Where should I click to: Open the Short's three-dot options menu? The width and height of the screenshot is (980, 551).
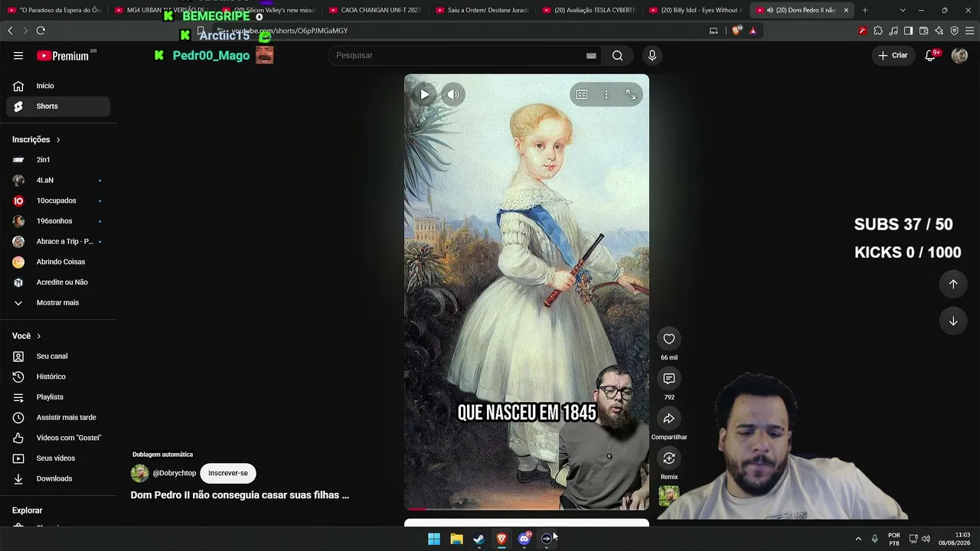(x=606, y=95)
